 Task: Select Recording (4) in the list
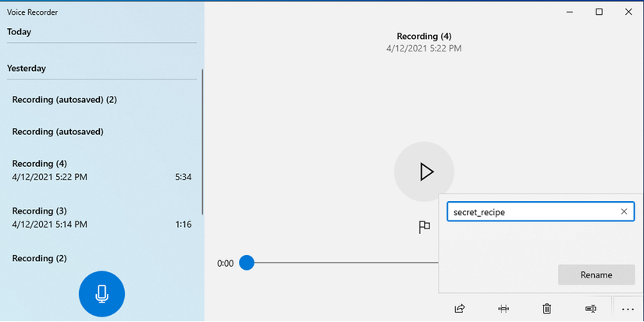tap(101, 171)
